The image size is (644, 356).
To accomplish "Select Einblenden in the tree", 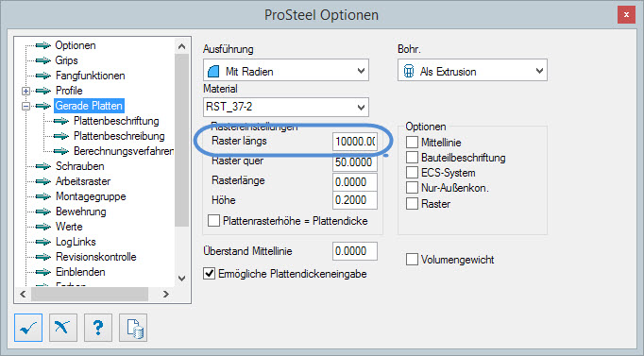I will 80,272.
